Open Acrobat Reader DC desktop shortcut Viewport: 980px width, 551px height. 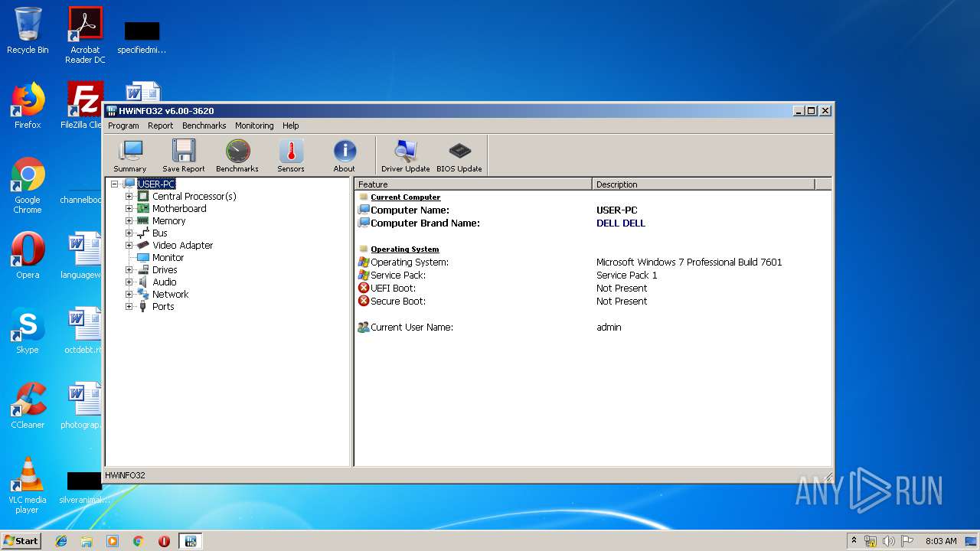point(85,34)
